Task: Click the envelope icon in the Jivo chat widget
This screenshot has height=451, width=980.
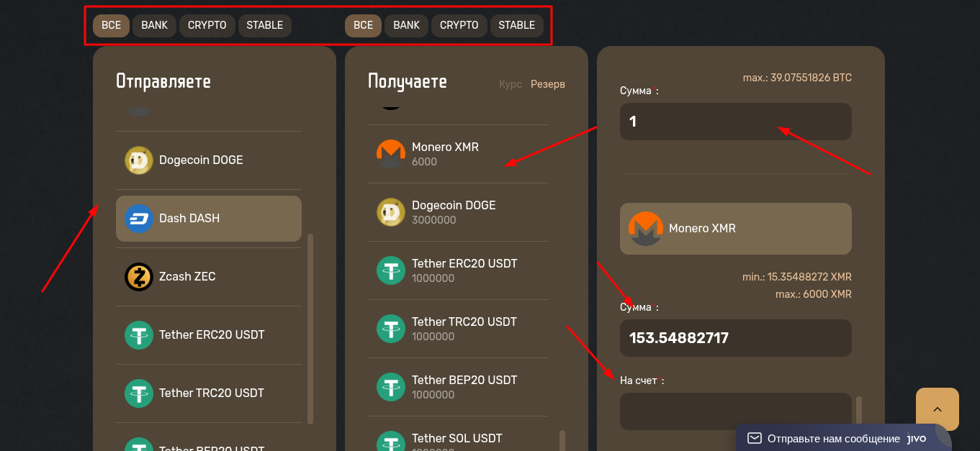Action: [755, 438]
